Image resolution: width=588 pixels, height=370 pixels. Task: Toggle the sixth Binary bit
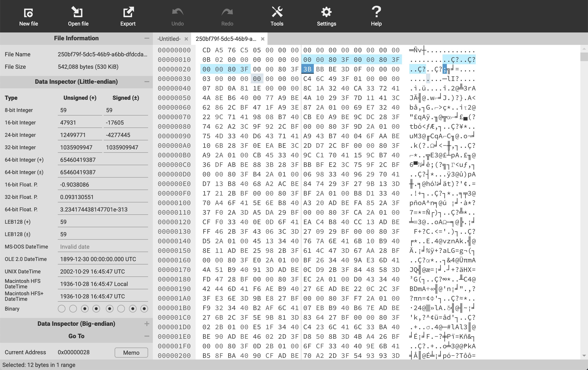click(121, 309)
